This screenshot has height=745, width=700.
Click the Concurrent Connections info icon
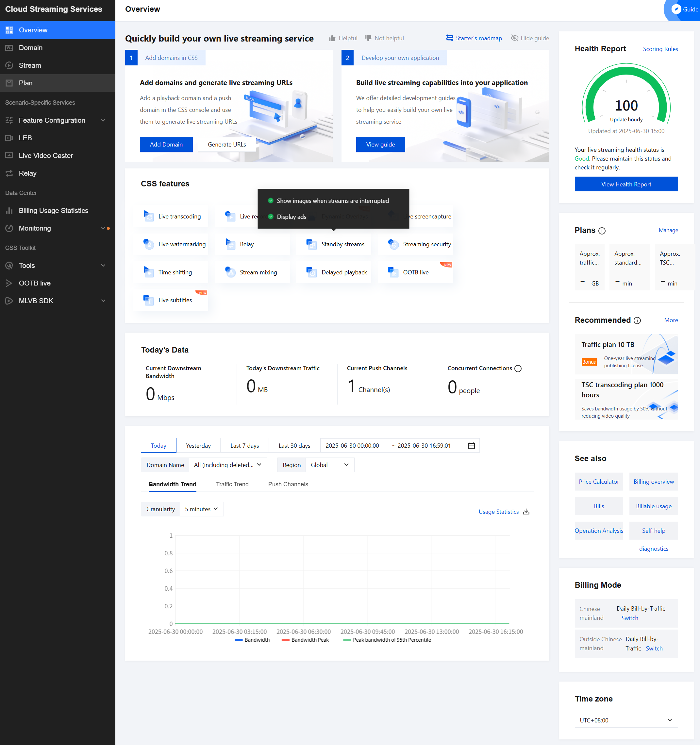pyautogui.click(x=518, y=368)
